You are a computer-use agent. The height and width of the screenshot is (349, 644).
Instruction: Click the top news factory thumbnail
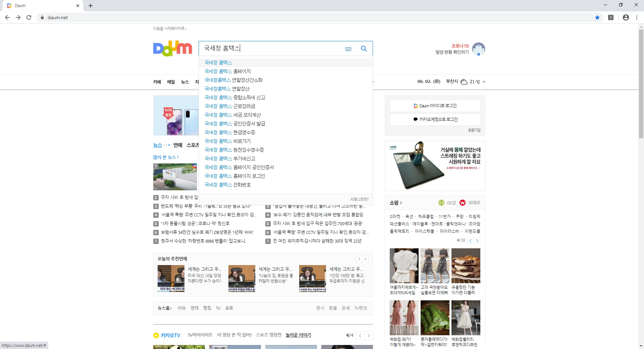[176, 177]
